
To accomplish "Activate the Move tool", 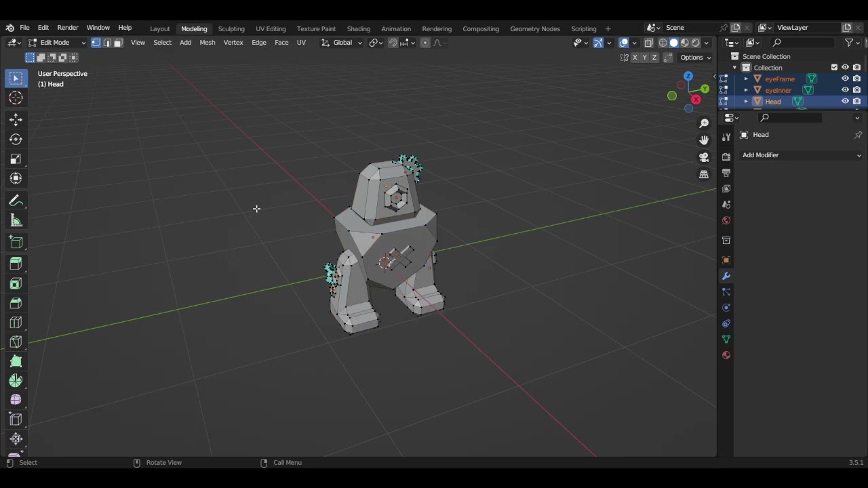I will tap(16, 120).
